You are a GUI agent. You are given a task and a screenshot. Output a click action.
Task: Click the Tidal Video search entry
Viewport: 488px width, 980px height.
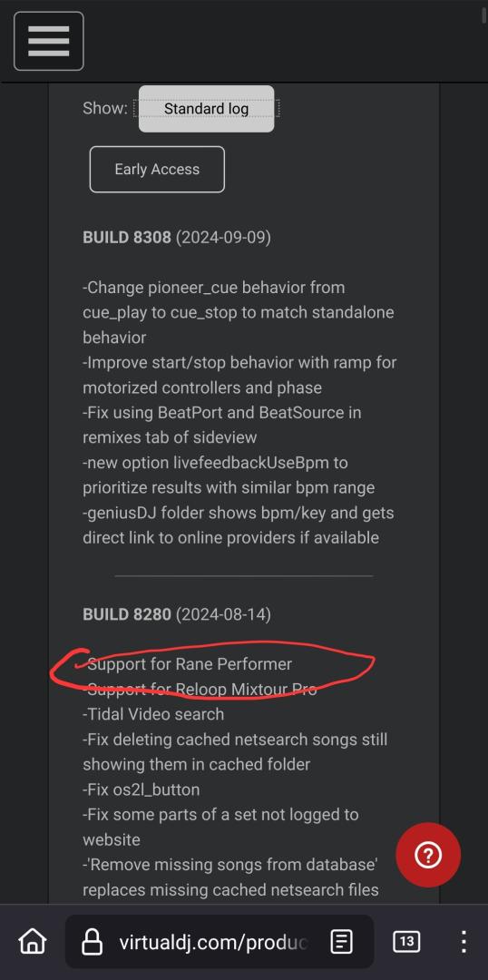(x=153, y=714)
